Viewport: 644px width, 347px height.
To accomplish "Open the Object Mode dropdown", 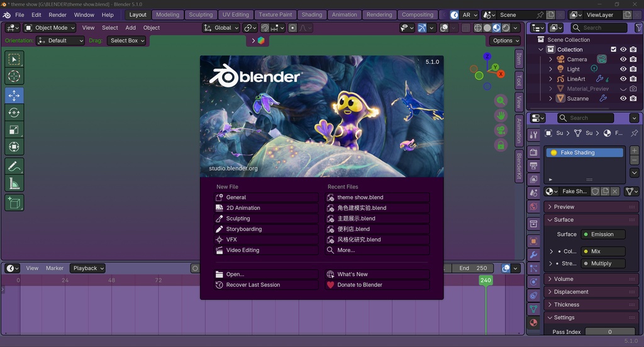I will point(50,28).
